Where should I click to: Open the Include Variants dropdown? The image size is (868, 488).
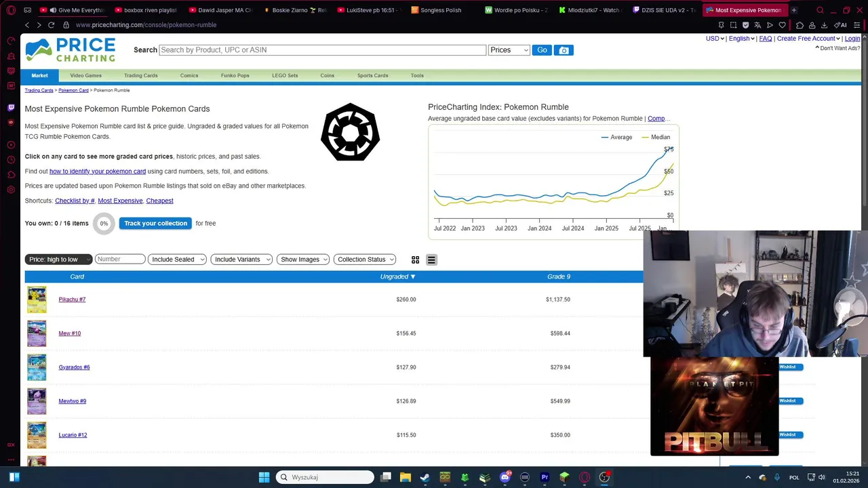(x=241, y=260)
